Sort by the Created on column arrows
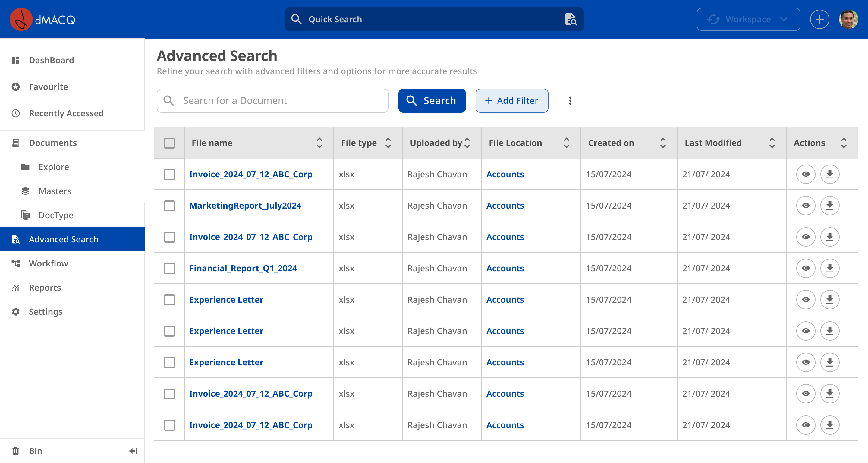 (662, 143)
